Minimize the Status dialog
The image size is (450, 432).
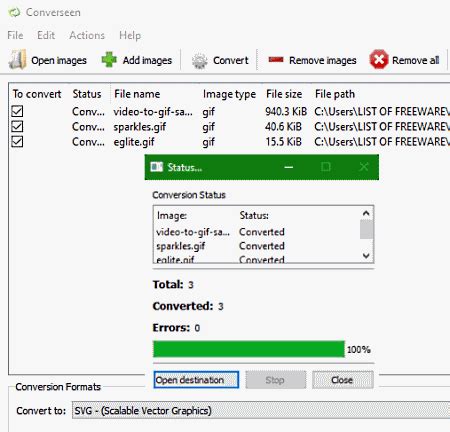pyautogui.click(x=289, y=167)
